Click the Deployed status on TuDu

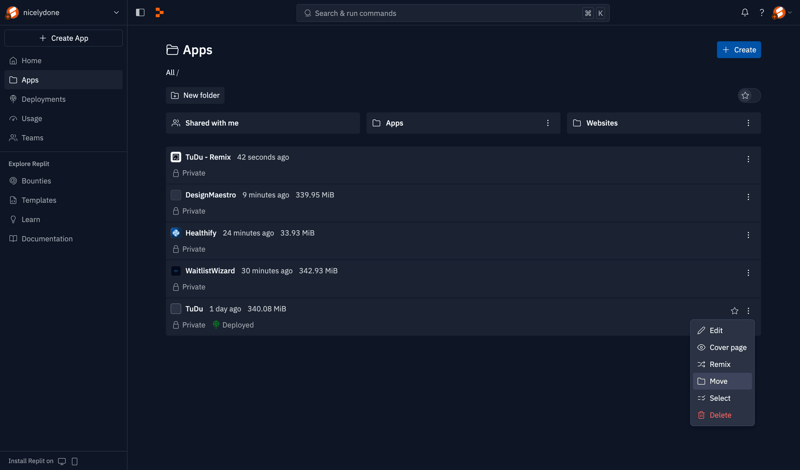[x=233, y=325]
